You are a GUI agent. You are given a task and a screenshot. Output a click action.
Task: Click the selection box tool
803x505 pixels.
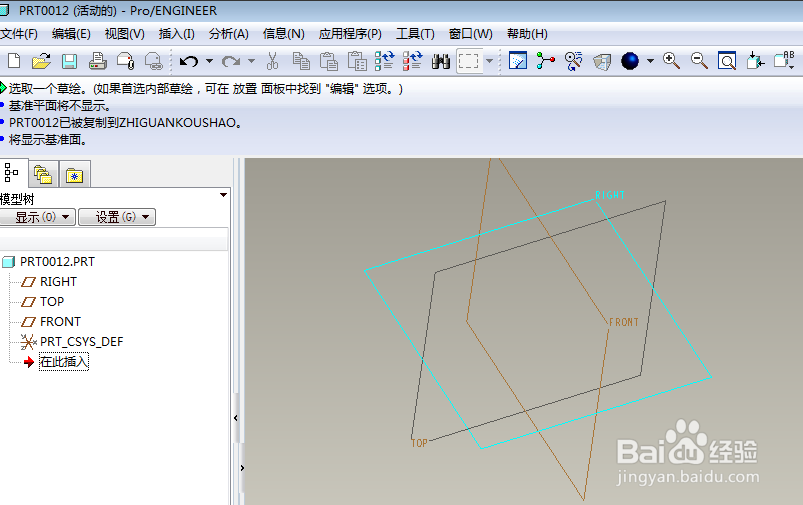click(469, 61)
